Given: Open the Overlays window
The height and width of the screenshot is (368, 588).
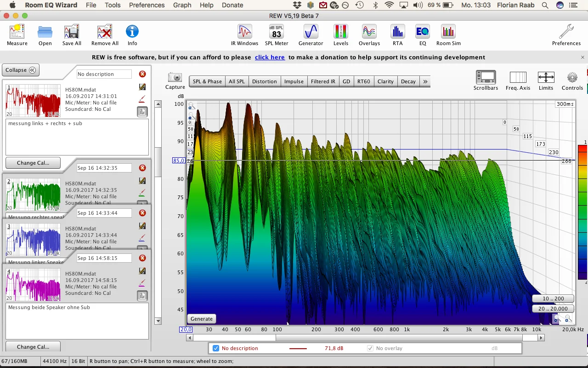Looking at the screenshot, I should click(x=369, y=35).
